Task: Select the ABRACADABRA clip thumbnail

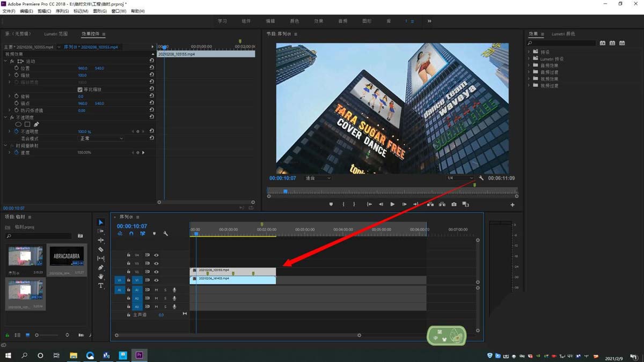Action: pyautogui.click(x=67, y=256)
